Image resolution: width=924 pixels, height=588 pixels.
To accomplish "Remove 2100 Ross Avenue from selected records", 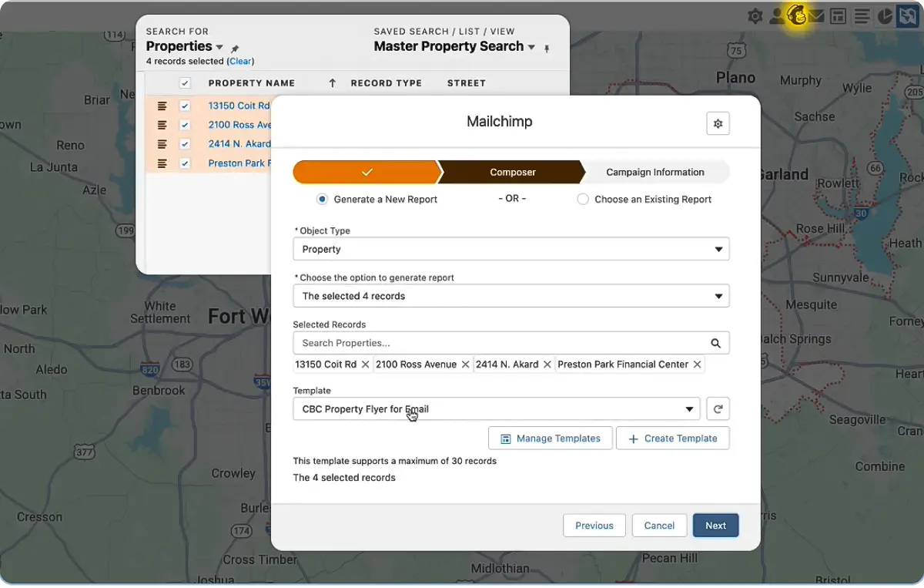I will tap(465, 365).
